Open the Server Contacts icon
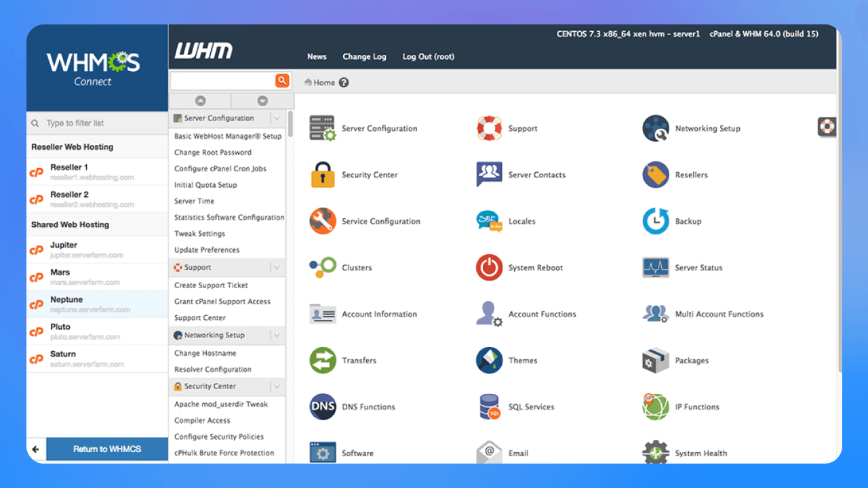The image size is (868, 488). [489, 175]
